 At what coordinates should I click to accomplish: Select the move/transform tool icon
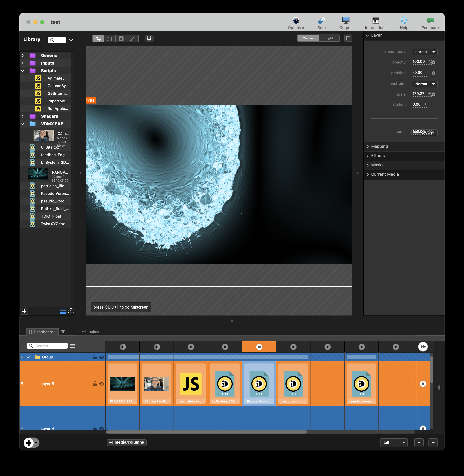(x=98, y=38)
